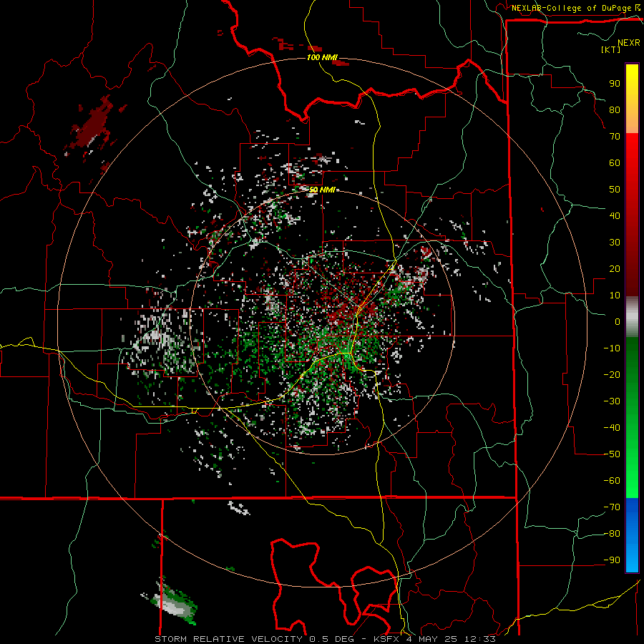Click the light blue segment near -90
Image resolution: width=644 pixels, height=644 pixels.
tap(632, 559)
